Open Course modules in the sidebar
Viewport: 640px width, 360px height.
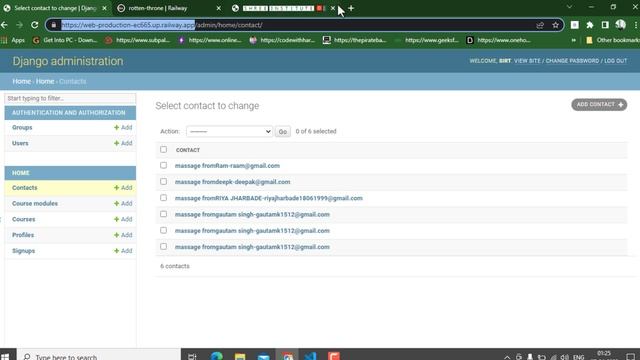[x=35, y=203]
